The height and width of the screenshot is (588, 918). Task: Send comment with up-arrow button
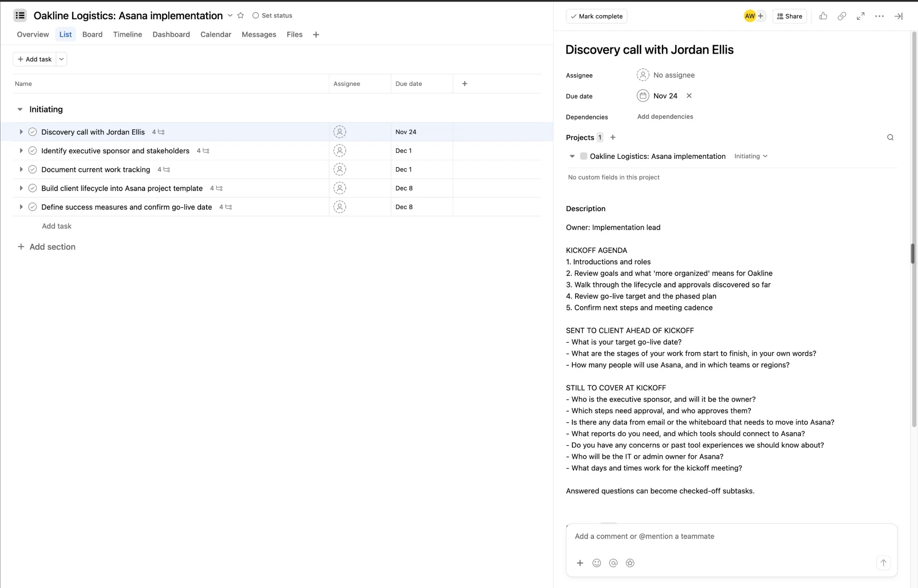(x=884, y=563)
